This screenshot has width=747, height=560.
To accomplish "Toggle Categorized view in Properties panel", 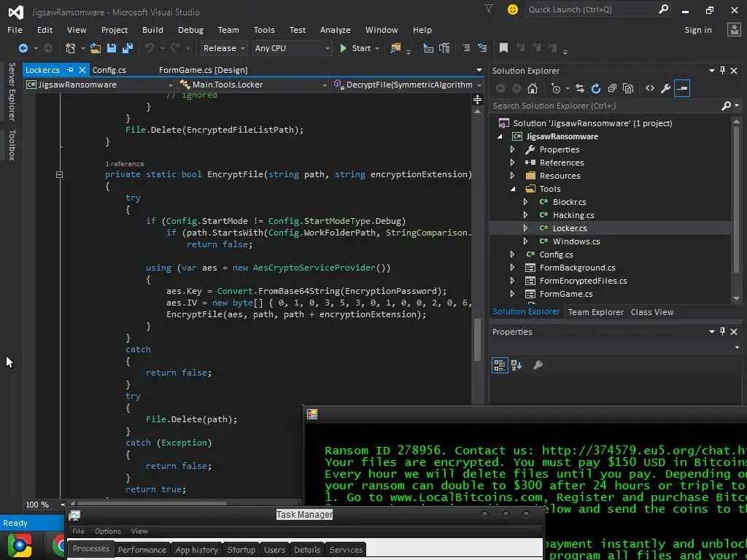I will 500,365.
